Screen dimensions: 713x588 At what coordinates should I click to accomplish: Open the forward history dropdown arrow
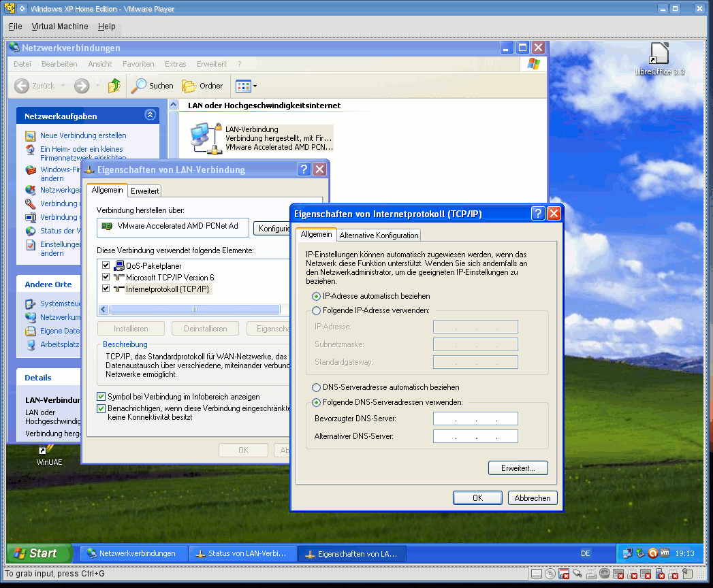tap(97, 86)
